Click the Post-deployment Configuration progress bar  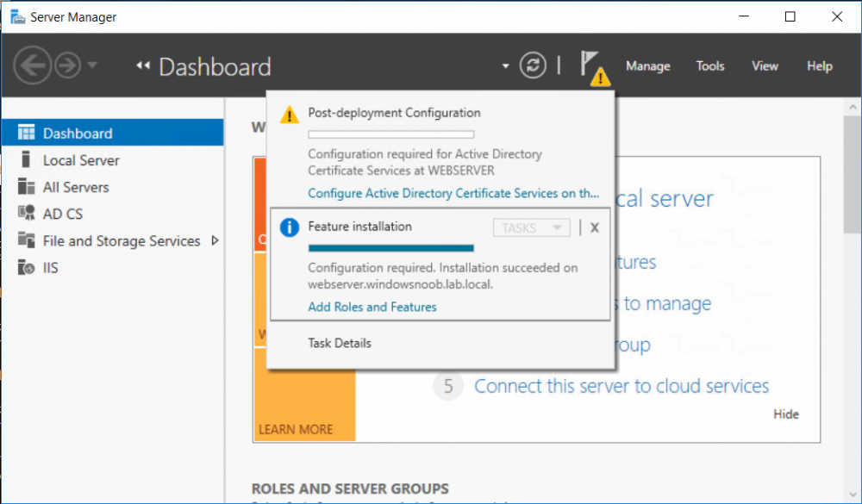click(390, 134)
